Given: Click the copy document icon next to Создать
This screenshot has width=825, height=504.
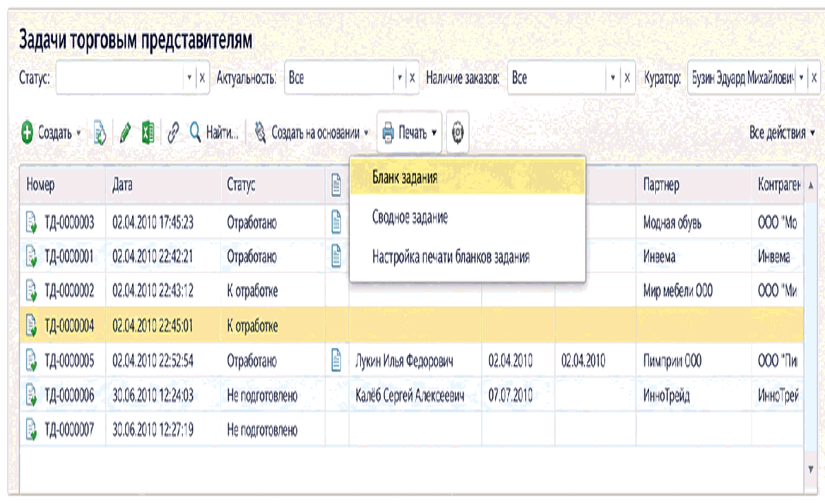Looking at the screenshot, I should [100, 132].
